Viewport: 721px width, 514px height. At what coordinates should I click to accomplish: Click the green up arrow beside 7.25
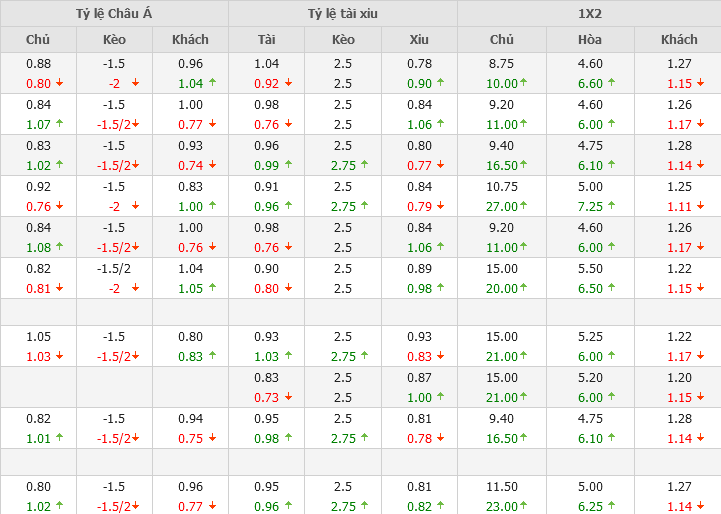click(612, 206)
